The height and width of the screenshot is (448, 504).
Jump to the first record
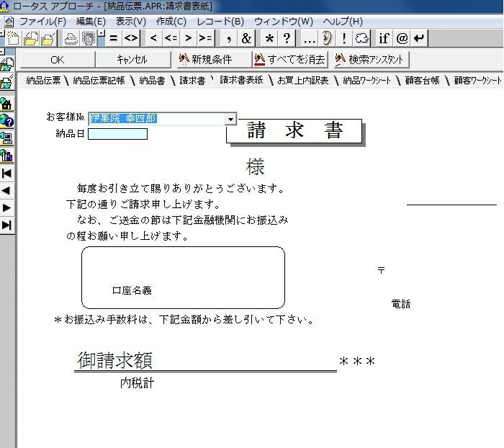coord(7,174)
